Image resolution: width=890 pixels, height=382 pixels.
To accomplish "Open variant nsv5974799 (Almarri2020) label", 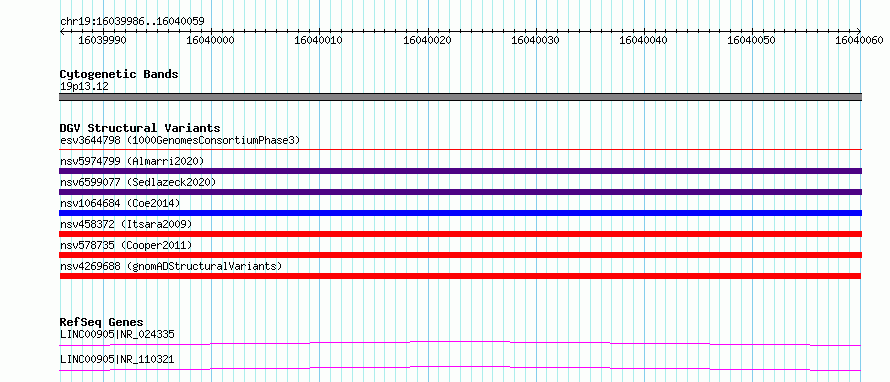I will pyautogui.click(x=132, y=161).
